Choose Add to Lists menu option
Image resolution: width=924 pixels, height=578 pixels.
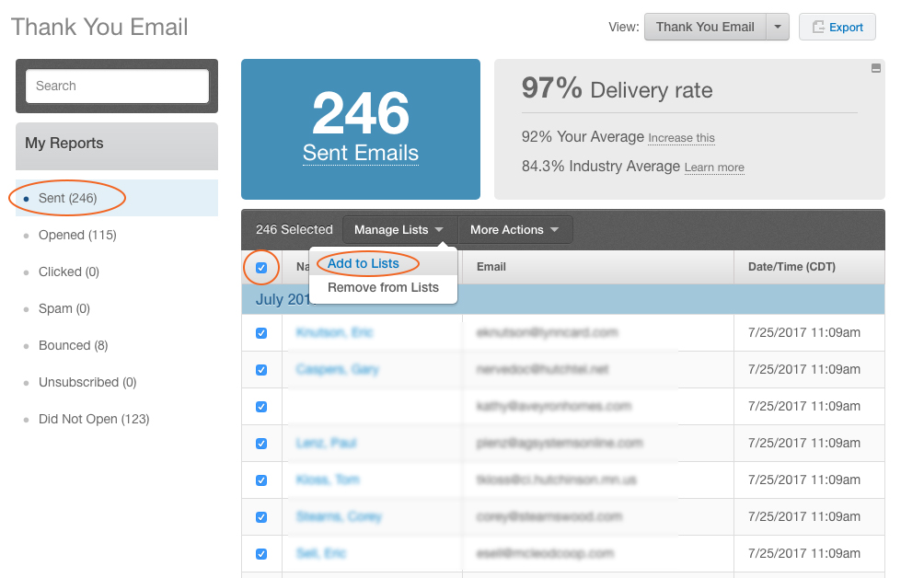pos(363,263)
